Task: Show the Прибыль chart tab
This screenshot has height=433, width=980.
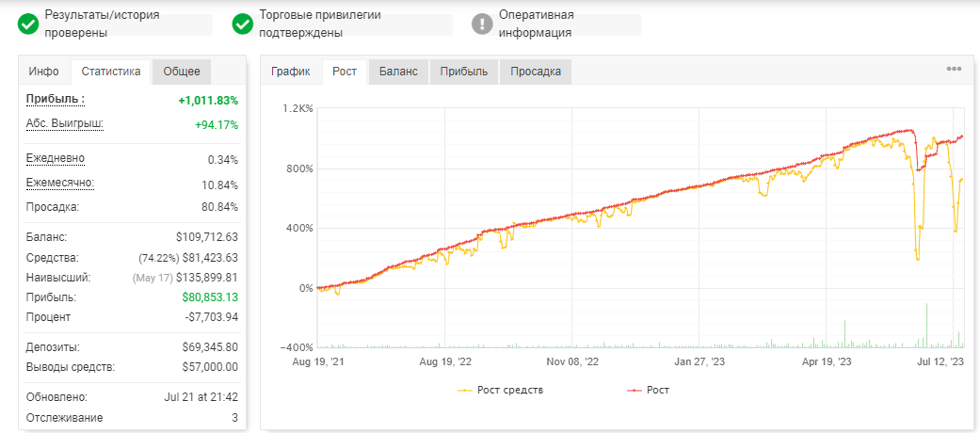Action: [x=464, y=72]
